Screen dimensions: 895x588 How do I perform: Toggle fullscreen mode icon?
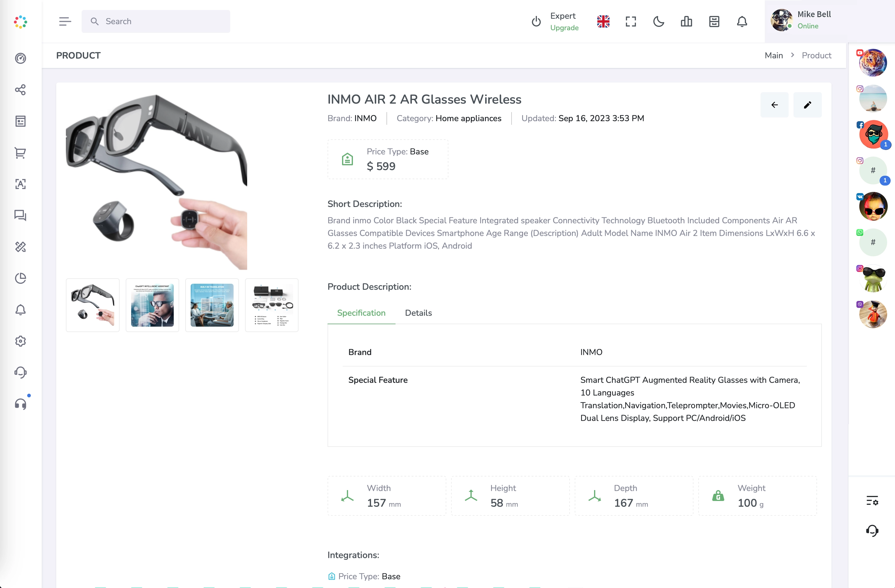click(631, 21)
